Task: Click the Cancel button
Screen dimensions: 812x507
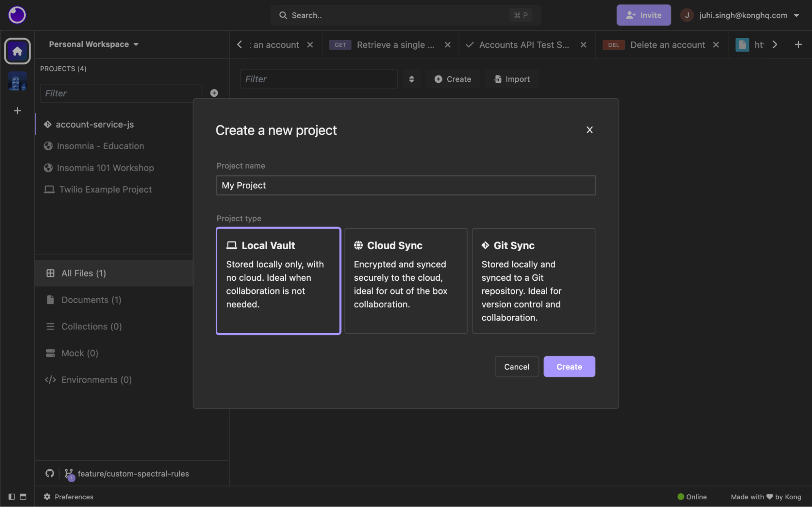Action: click(x=516, y=366)
